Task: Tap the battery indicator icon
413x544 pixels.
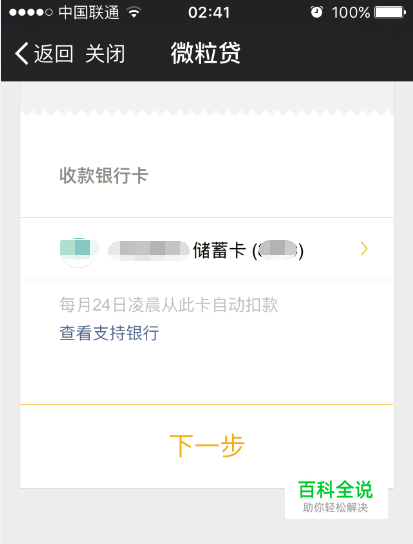Action: (x=390, y=13)
